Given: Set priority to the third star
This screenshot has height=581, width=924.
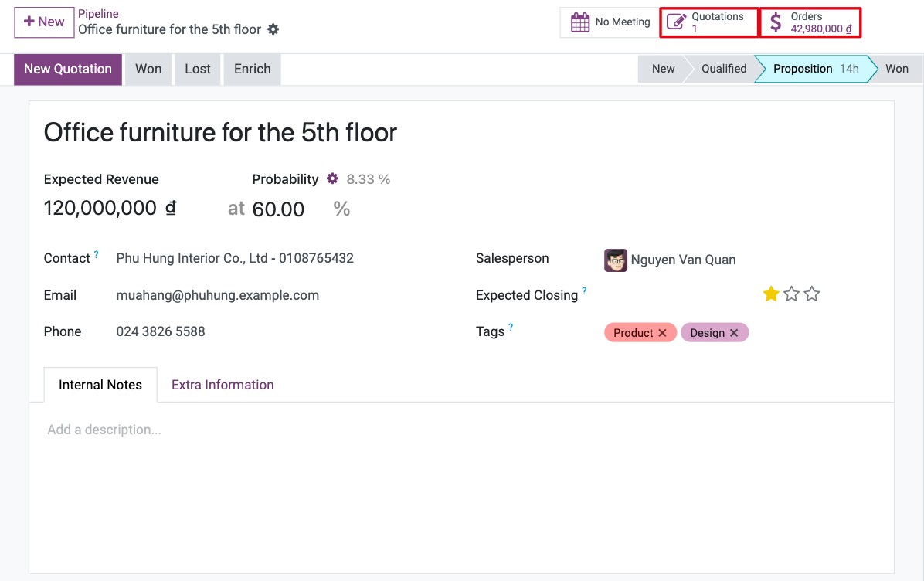Looking at the screenshot, I should 812,294.
